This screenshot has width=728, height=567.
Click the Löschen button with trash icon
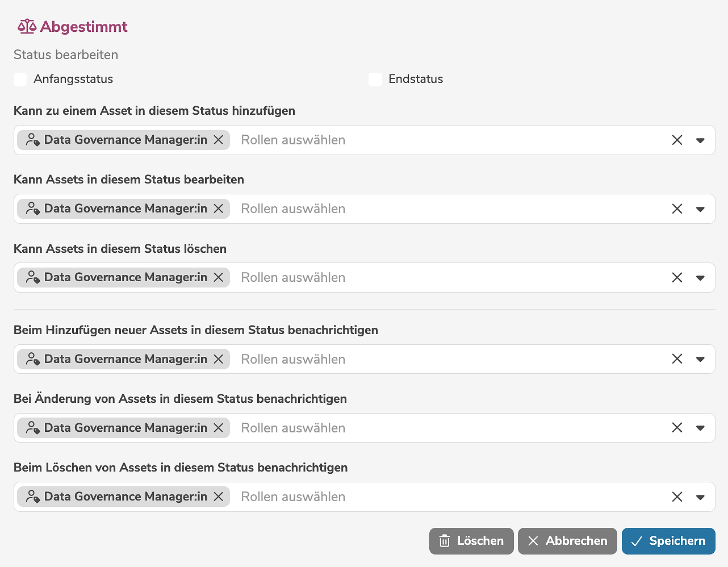click(x=471, y=541)
